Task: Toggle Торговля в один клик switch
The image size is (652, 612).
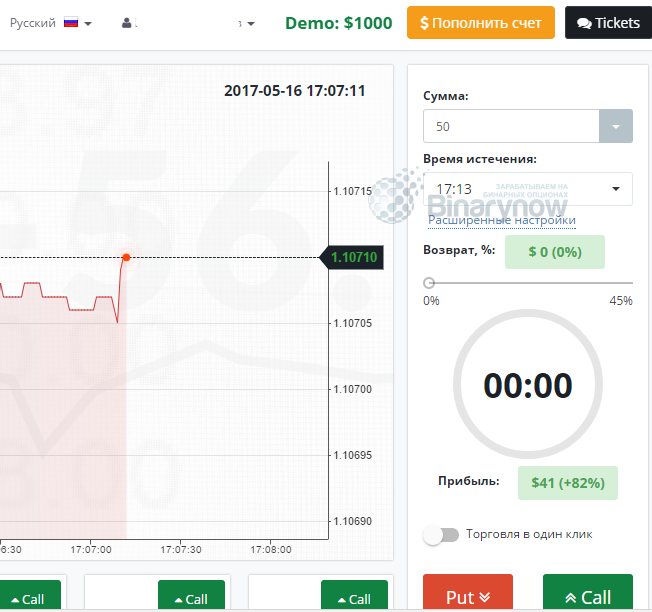Action: (x=441, y=535)
